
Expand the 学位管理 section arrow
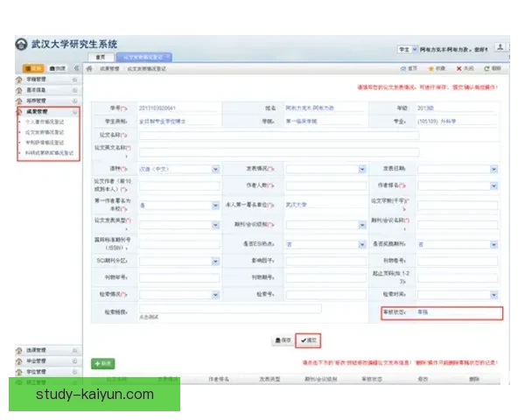coord(74,372)
